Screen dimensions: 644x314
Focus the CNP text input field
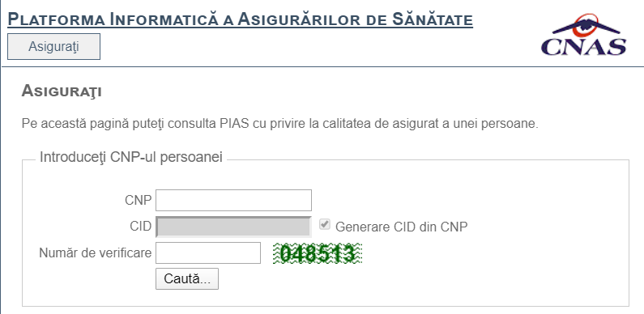(233, 201)
